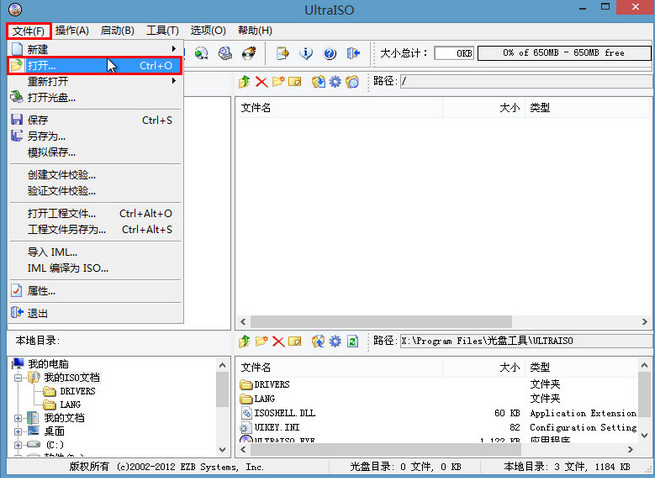This screenshot has width=655, height=478.
Task: Click disc file list horizontal scroll right arrow
Action: pyautogui.click(x=645, y=322)
